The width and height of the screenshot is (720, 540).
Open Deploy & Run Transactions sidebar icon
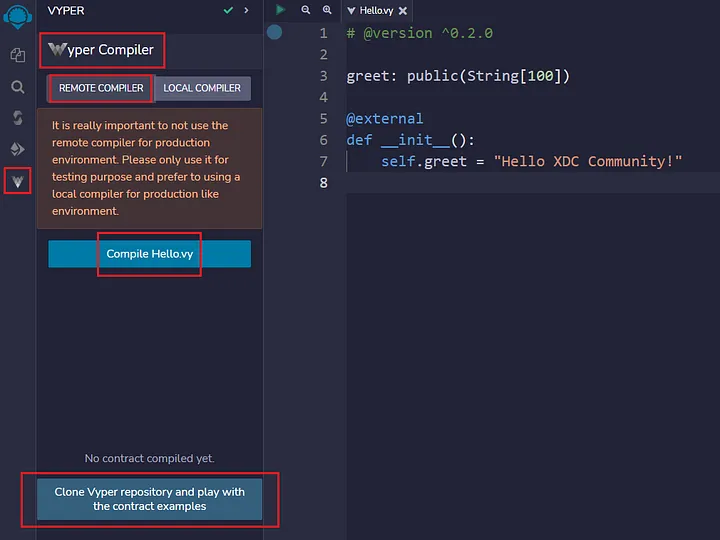coord(17,149)
